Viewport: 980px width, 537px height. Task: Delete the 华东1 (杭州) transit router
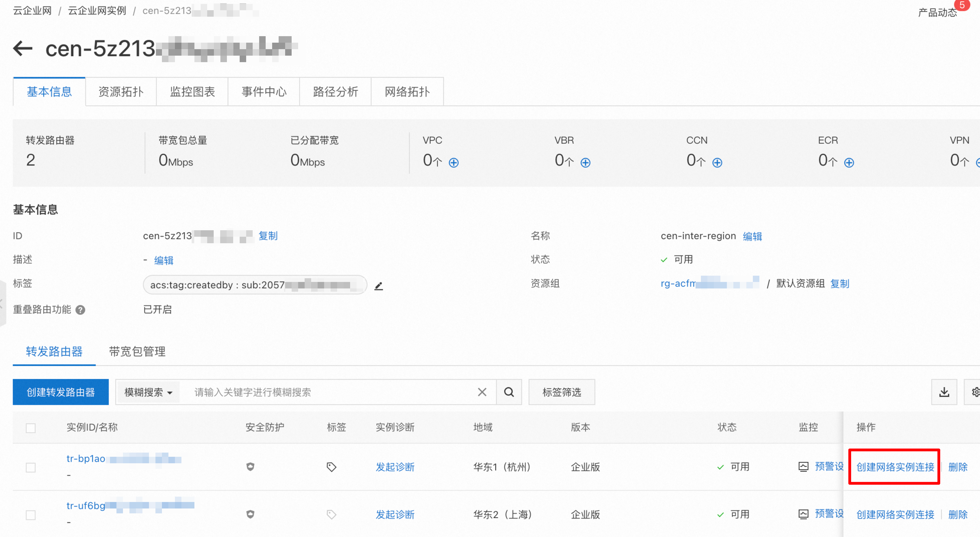pyautogui.click(x=957, y=467)
